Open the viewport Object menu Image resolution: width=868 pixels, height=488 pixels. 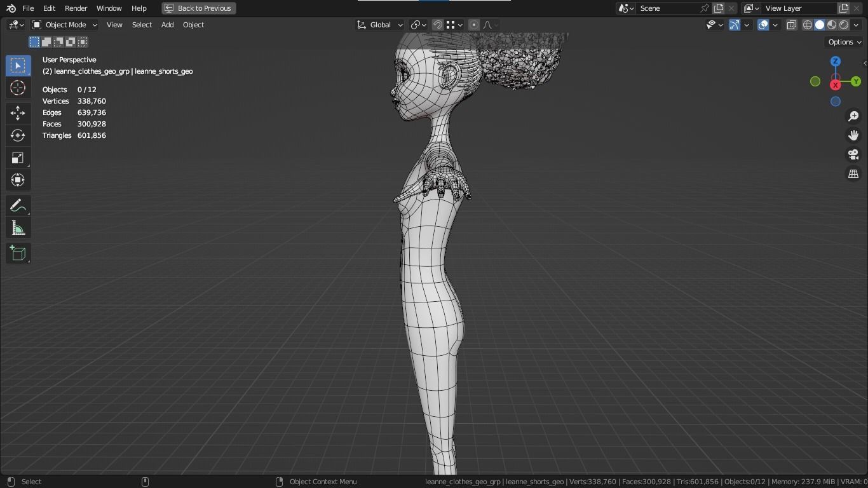193,25
